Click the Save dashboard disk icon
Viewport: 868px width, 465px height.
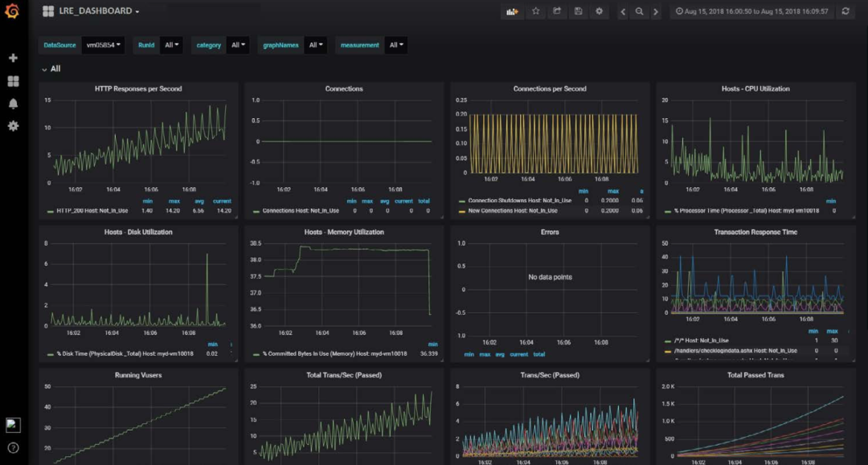[x=578, y=11]
